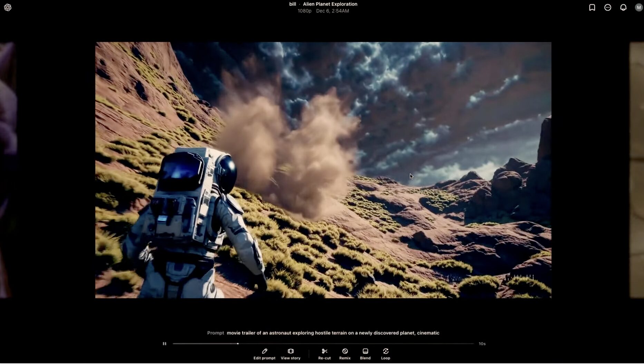Seek using the video progress bar

(x=323, y=344)
